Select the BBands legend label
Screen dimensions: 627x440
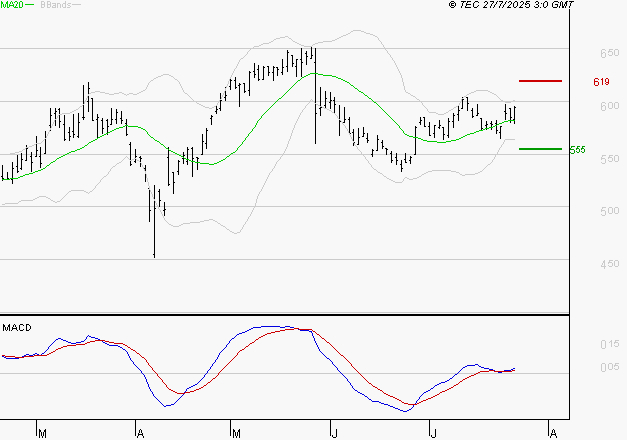56,5
